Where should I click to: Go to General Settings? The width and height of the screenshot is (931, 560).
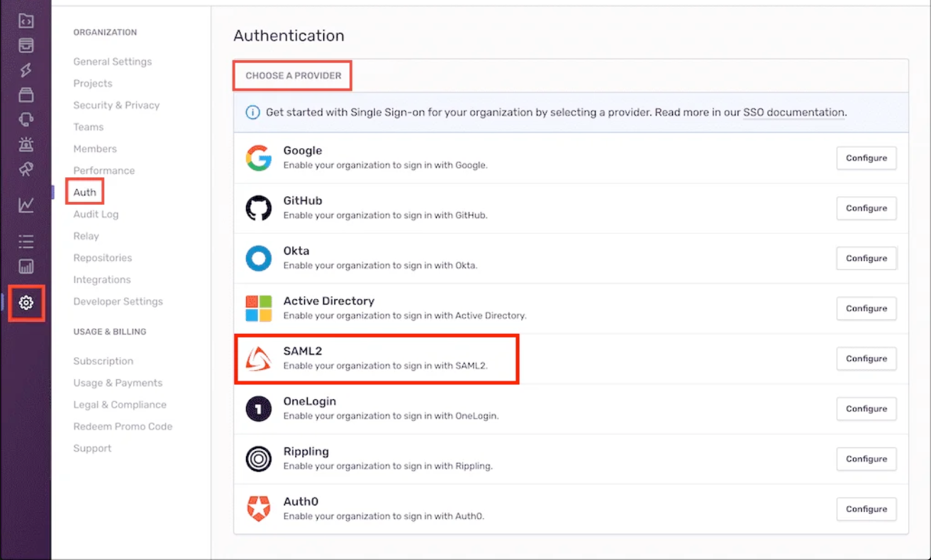[x=113, y=62]
